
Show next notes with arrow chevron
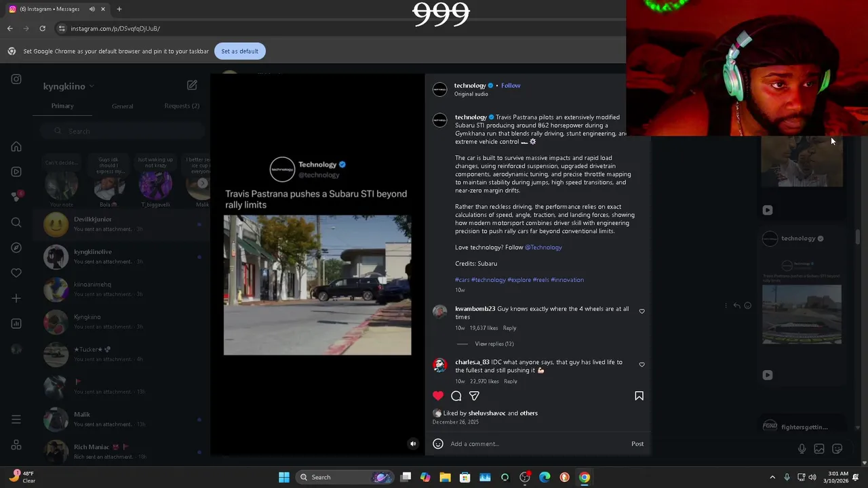202,183
